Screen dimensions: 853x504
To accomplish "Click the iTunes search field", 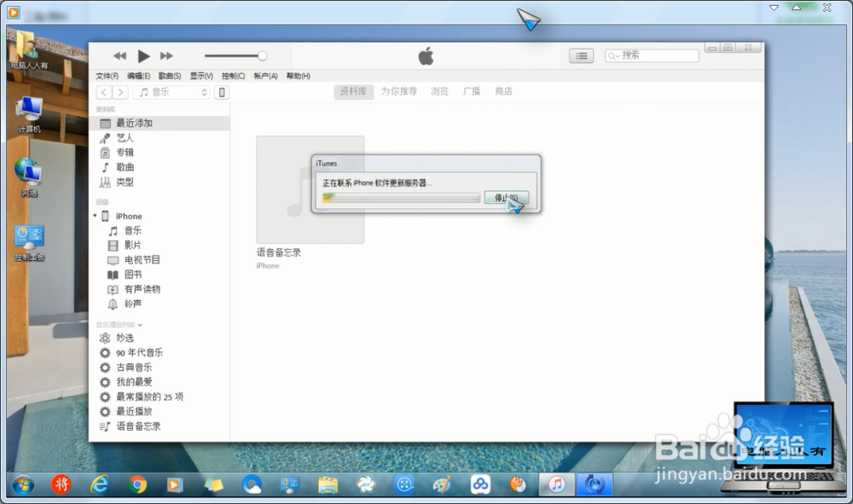I will click(652, 55).
